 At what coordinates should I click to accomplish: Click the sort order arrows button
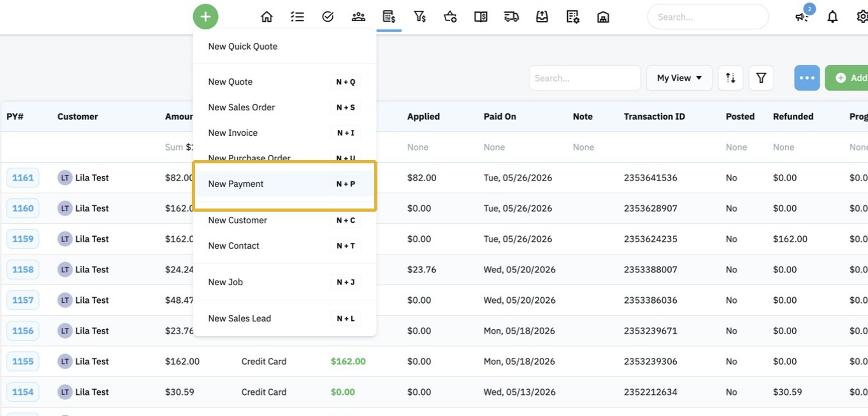coord(731,78)
